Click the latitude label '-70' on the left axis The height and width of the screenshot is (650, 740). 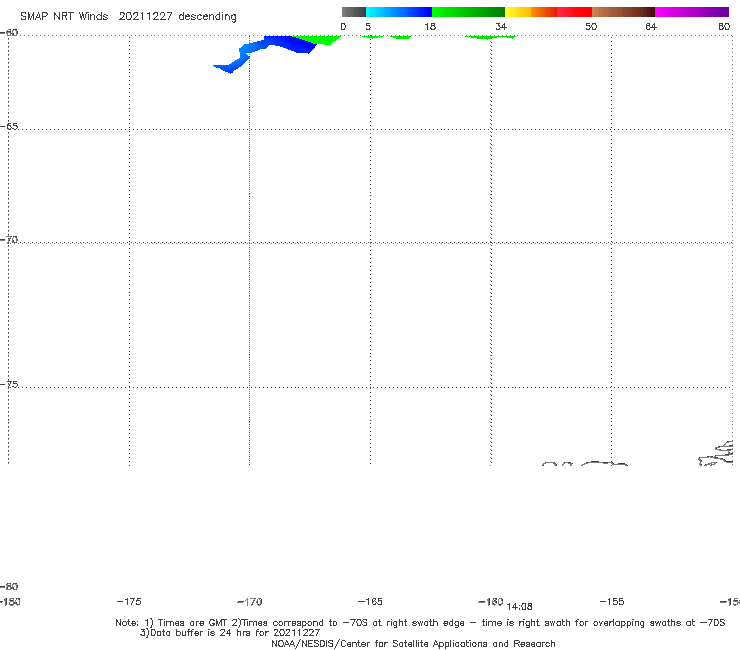pos(9,240)
